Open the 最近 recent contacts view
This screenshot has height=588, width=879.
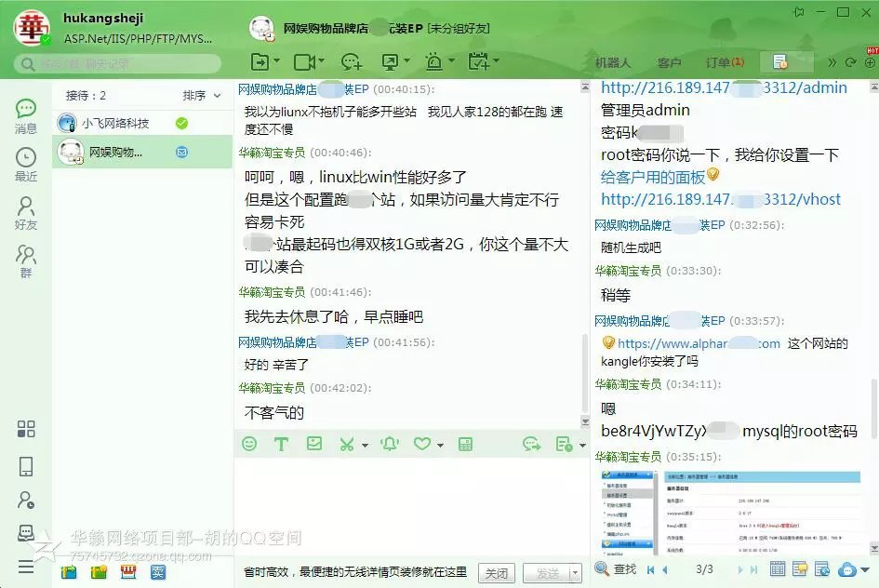(26, 165)
